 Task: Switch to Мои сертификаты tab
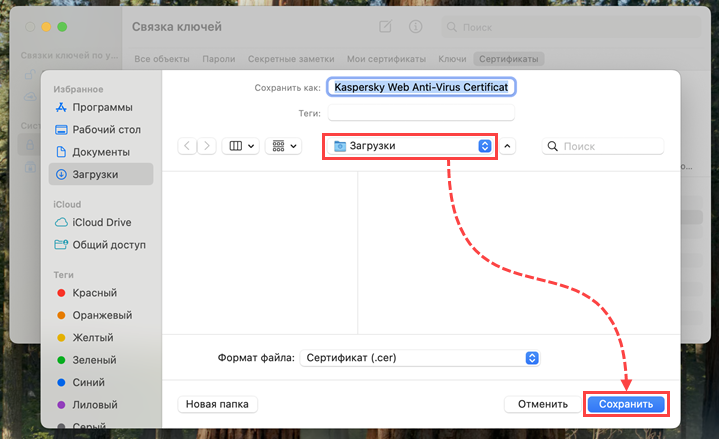(x=386, y=59)
